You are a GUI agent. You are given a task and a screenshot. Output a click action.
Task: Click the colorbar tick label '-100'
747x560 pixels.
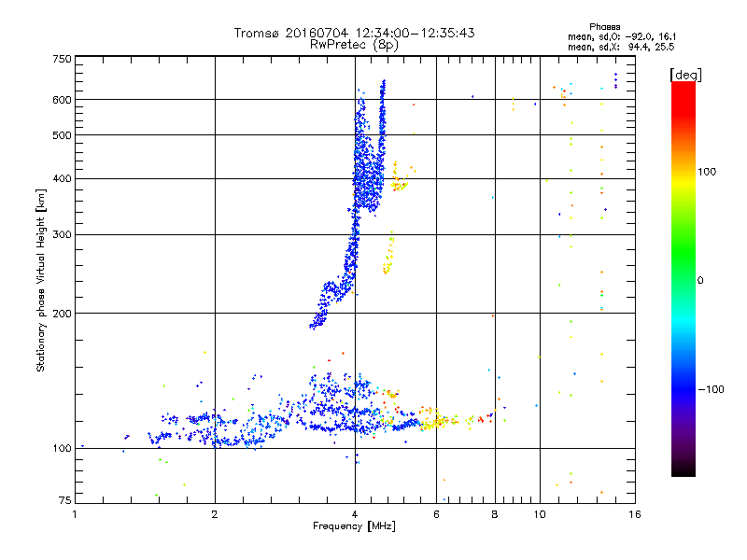click(712, 389)
